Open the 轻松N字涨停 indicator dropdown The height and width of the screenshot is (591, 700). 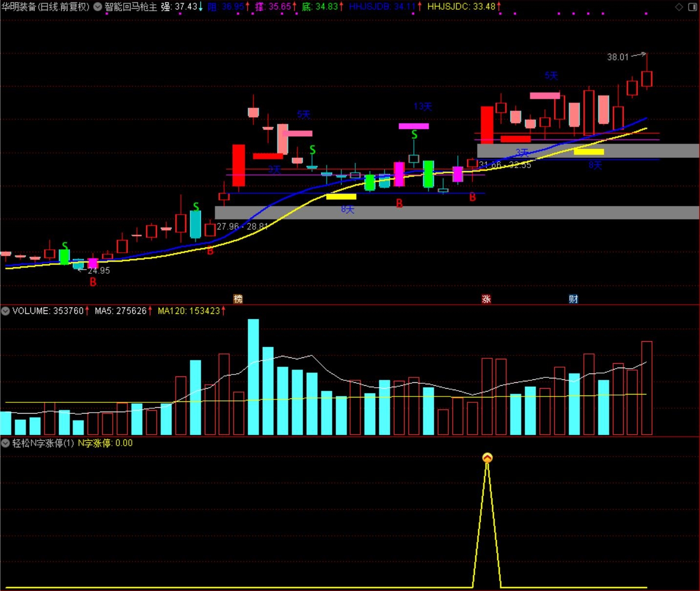pos(5,443)
